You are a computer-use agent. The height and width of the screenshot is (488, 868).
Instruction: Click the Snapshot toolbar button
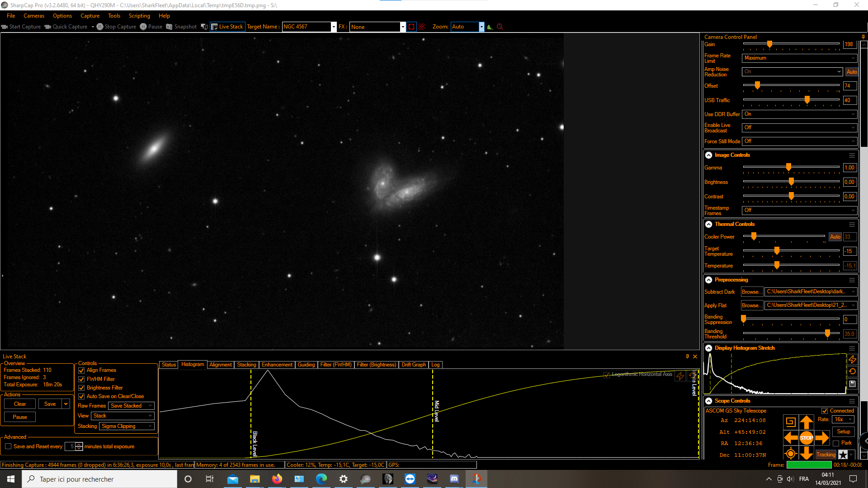(181, 27)
